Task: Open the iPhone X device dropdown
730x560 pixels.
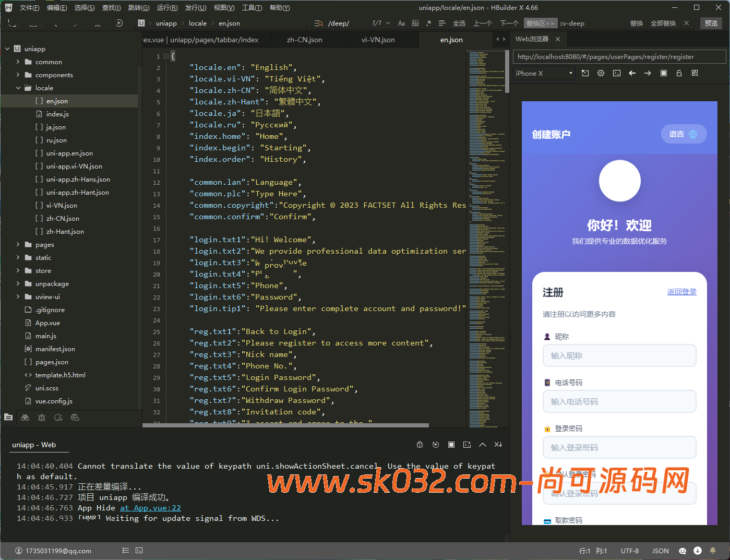Action: pyautogui.click(x=544, y=74)
